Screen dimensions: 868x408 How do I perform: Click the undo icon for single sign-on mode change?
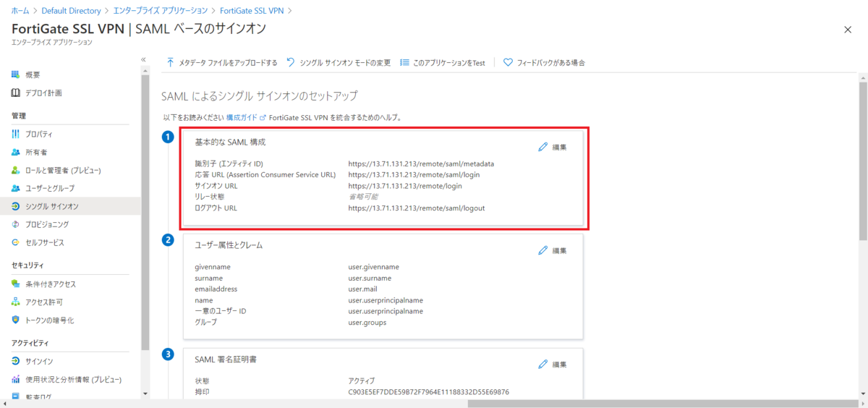point(290,62)
